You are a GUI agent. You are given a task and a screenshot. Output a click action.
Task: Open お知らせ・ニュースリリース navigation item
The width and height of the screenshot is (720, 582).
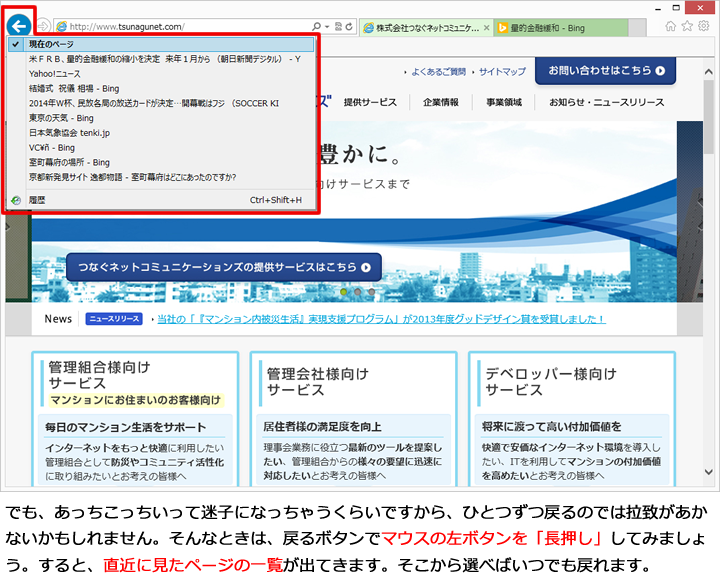point(607,102)
